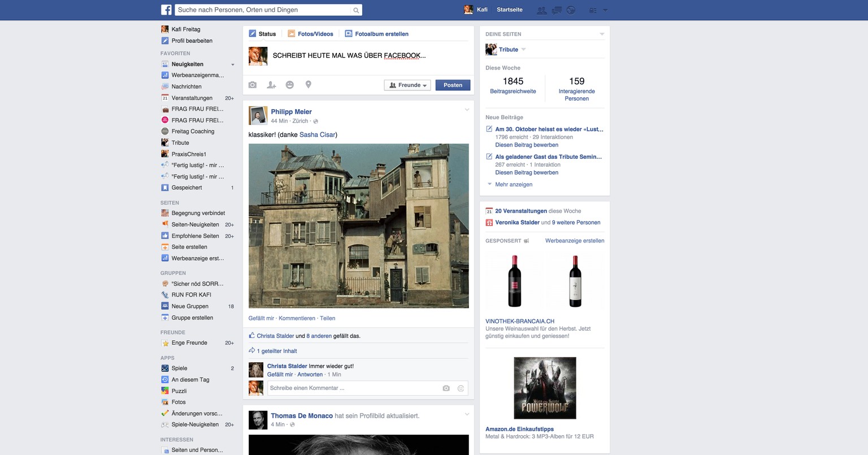Viewport: 868px width, 455px height.
Task: Expand Mehr anzeigen in Neue Beiträge
Action: [x=513, y=184]
